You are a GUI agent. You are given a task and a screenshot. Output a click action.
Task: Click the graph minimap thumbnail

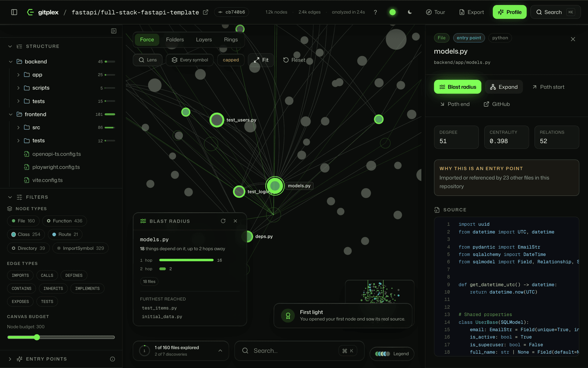pos(380,292)
